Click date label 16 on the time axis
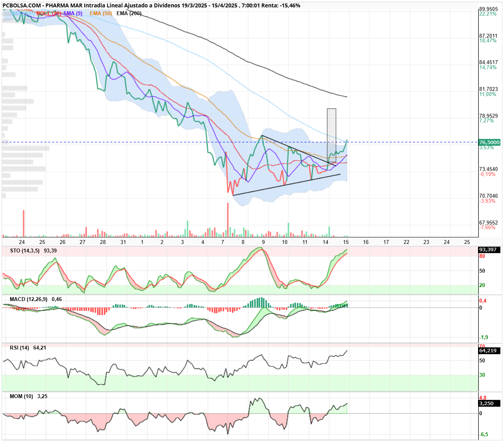504x442 pixels. point(366,242)
